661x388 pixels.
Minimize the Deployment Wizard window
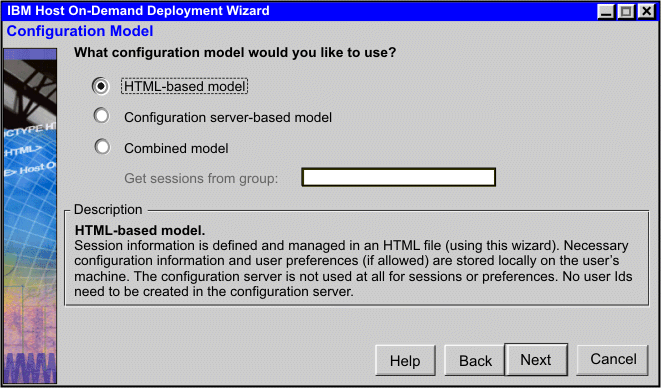point(606,11)
